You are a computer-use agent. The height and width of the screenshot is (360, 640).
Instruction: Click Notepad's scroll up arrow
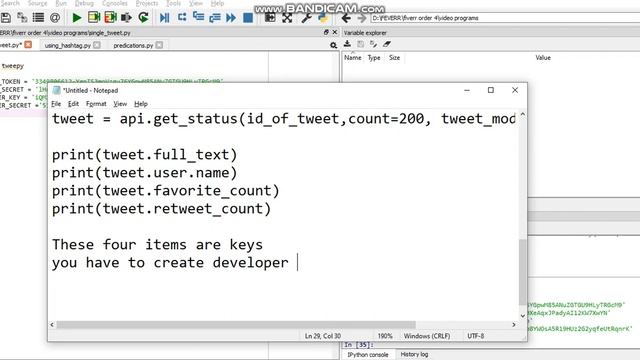[x=522, y=115]
